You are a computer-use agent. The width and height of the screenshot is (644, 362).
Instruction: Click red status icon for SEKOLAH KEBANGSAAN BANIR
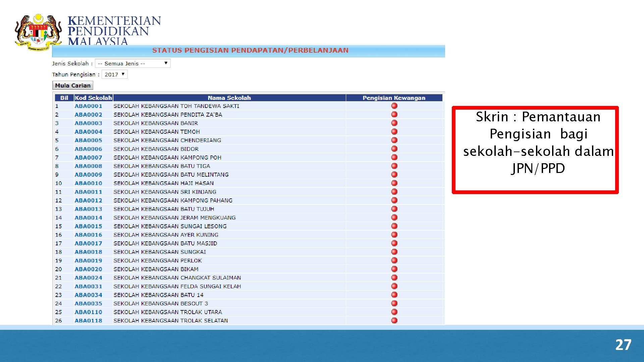(x=394, y=123)
